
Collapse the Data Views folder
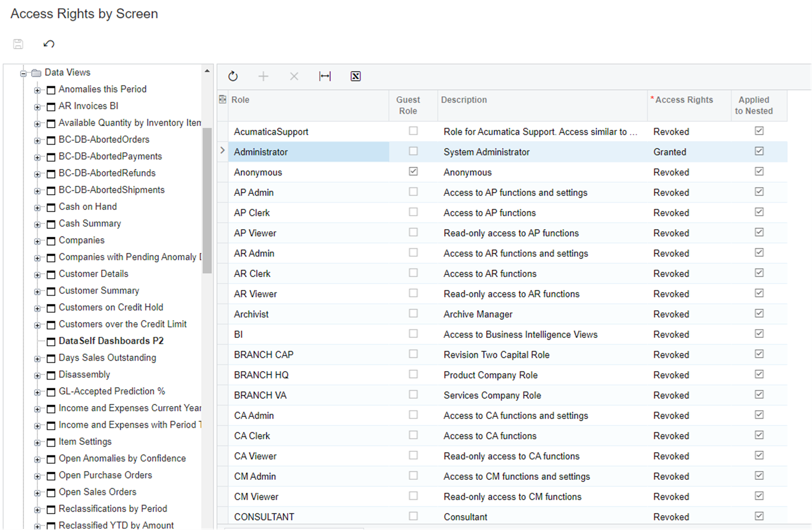(23, 73)
